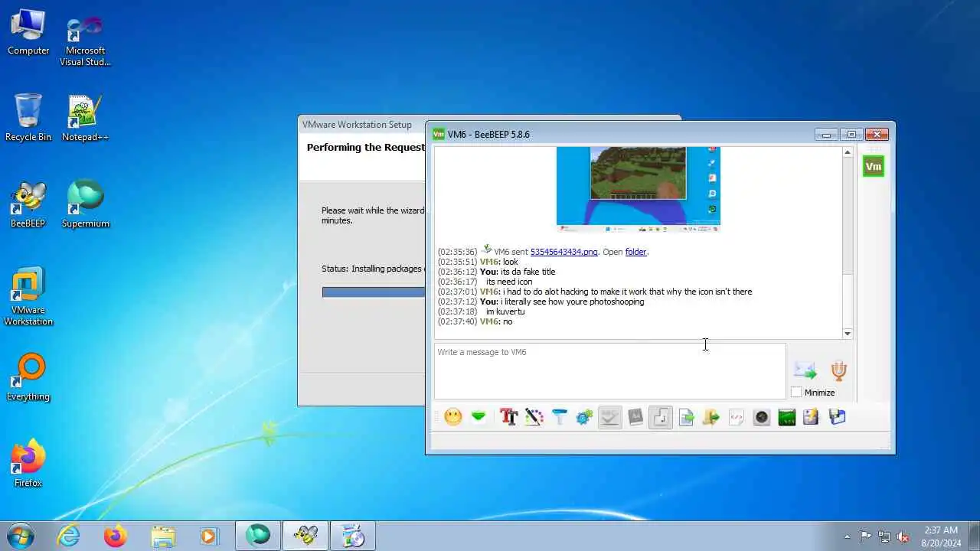The width and height of the screenshot is (980, 551).
Task: Click the muted volume tray icon
Action: (x=903, y=536)
